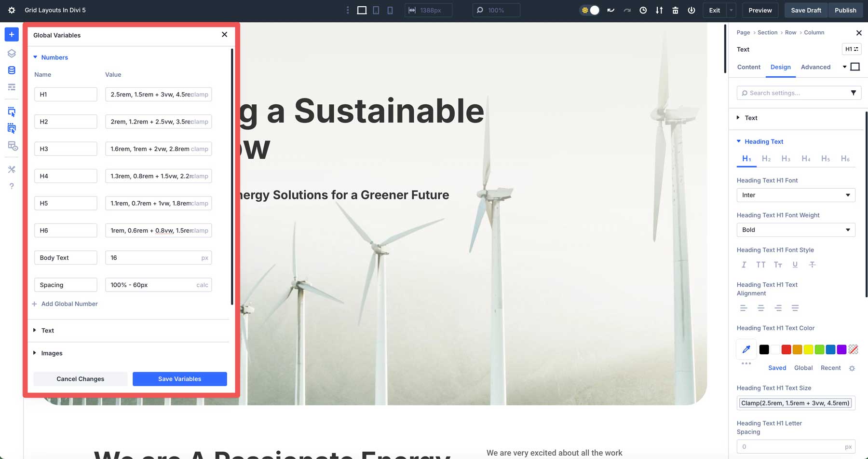This screenshot has height=459, width=868.
Task: Click the Save Variables button
Action: [179, 379]
